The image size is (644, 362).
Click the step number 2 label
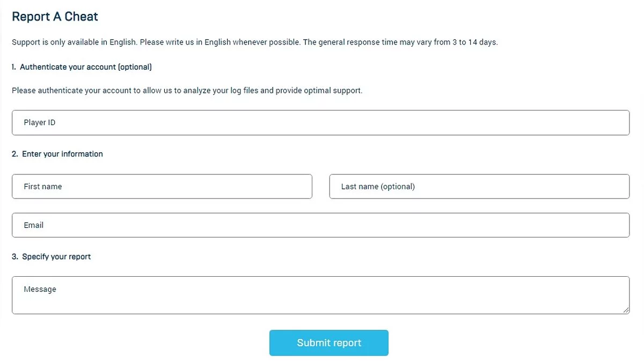point(14,154)
